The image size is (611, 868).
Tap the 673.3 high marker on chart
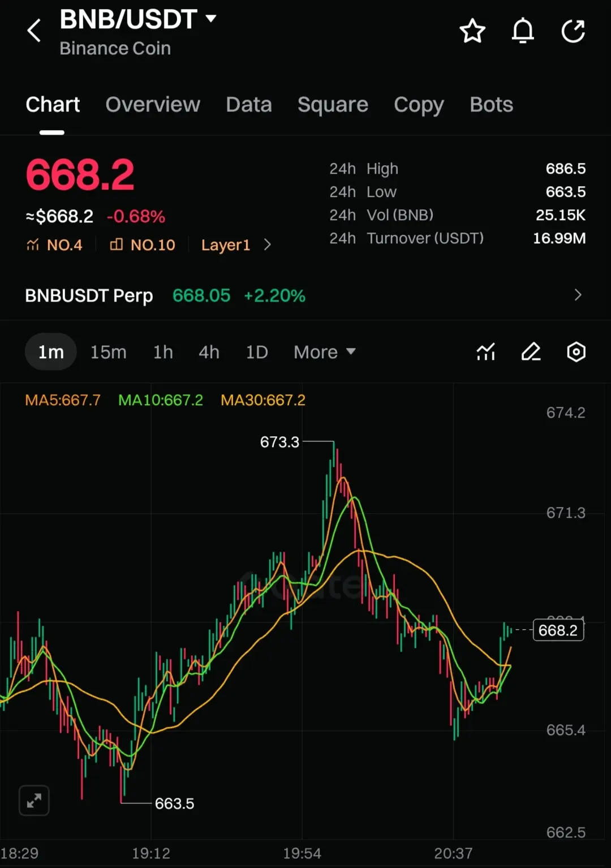pyautogui.click(x=279, y=442)
